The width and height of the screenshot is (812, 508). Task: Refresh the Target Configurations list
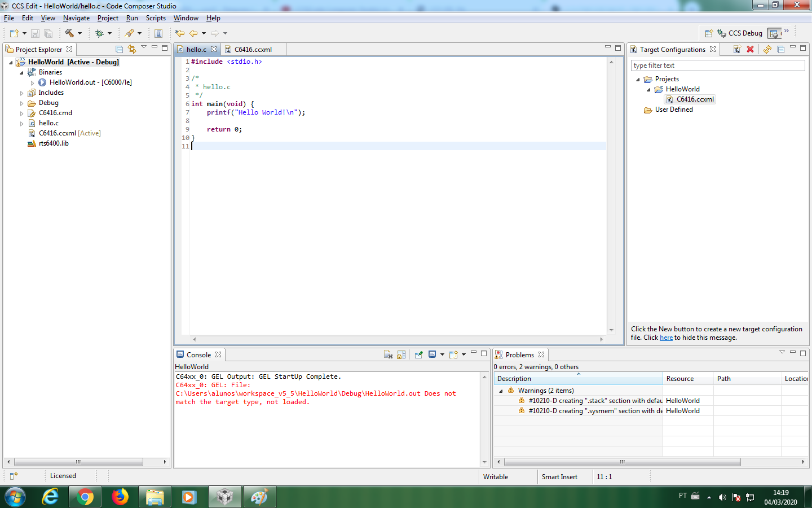click(x=767, y=49)
